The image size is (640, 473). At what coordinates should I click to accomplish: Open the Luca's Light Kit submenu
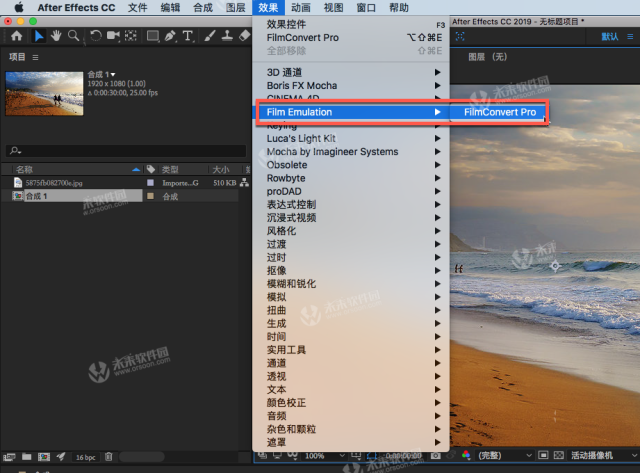click(351, 138)
